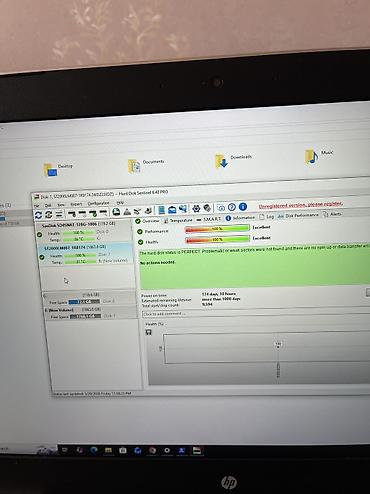Switch to the Overview tab
The width and height of the screenshot is (370, 494).
tap(147, 221)
